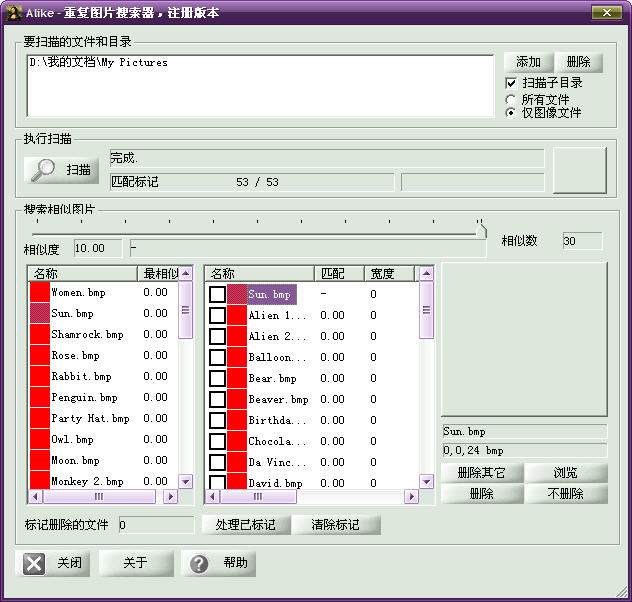
Task: Click the magnifier scan button
Action: (62, 170)
